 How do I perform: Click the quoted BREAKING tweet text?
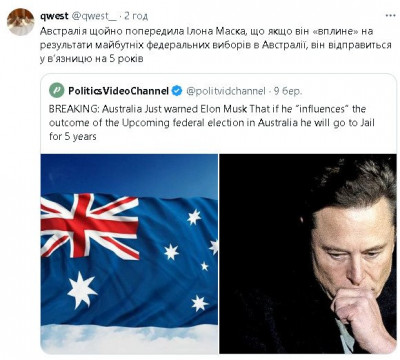[x=212, y=123]
